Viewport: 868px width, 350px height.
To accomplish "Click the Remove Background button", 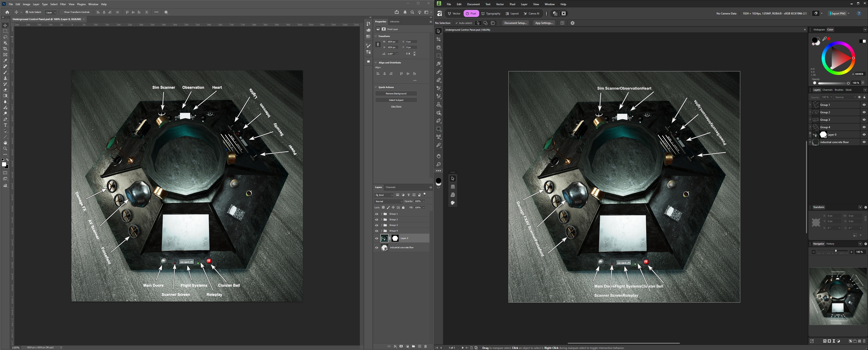I will [396, 94].
